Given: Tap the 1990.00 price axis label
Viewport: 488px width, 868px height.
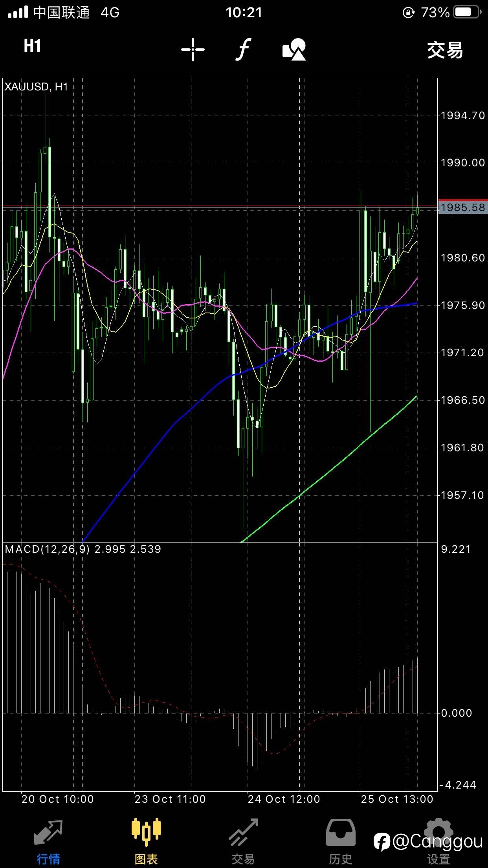Looking at the screenshot, I should pyautogui.click(x=463, y=163).
